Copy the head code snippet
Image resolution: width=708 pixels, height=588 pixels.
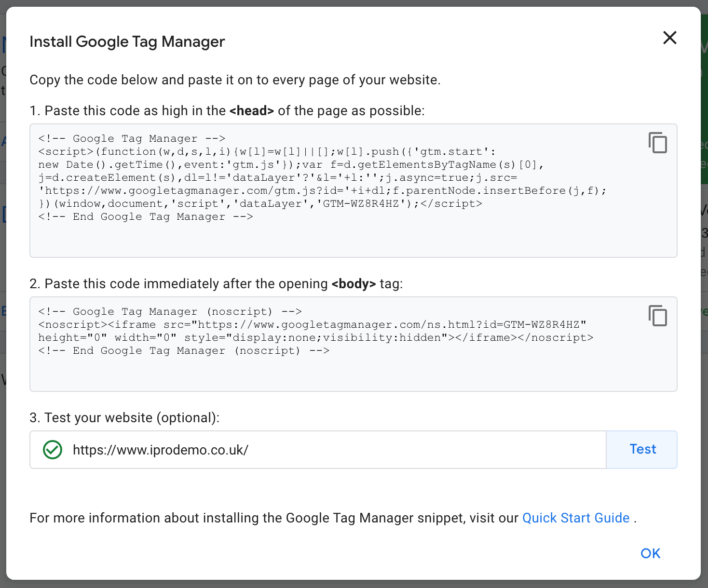tap(657, 143)
